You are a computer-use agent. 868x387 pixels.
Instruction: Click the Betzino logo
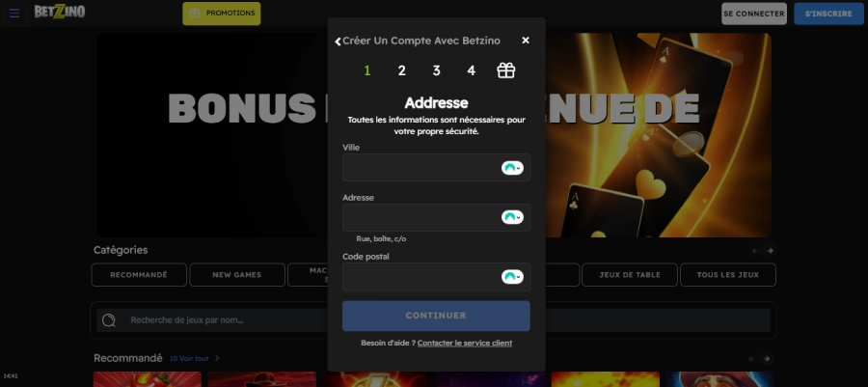62,13
